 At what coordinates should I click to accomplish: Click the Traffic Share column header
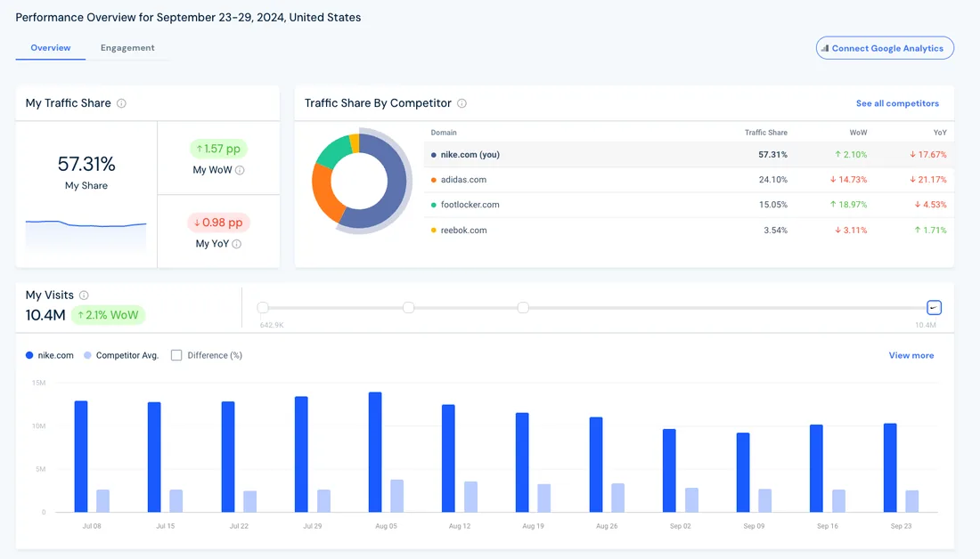pos(765,133)
